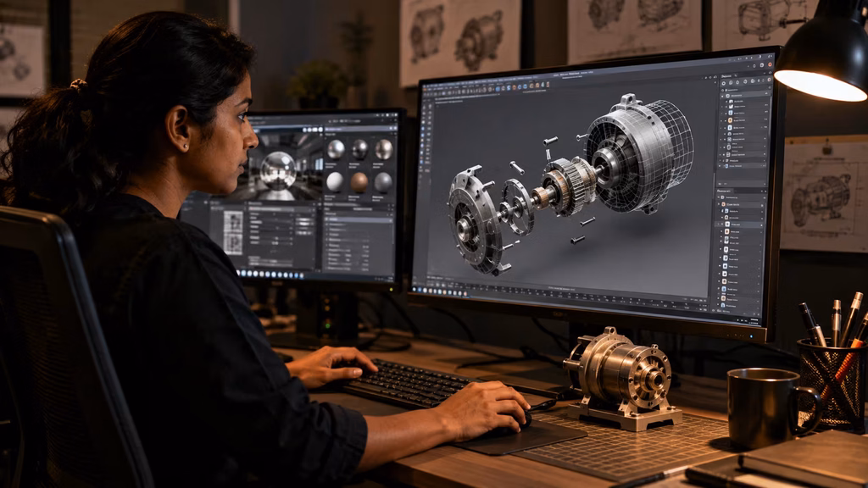Select the grey matte material sphere, bottom-right swatch

click(383, 183)
